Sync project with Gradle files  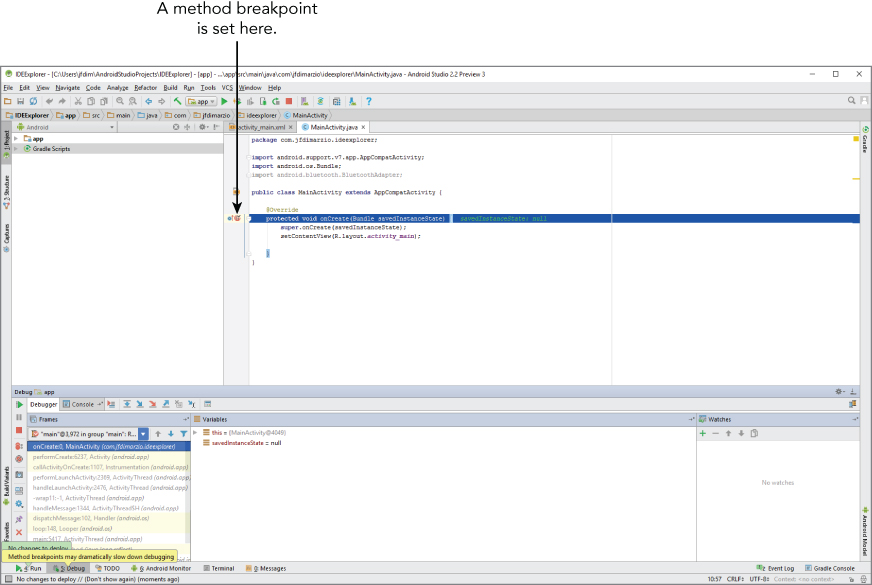coord(320,102)
